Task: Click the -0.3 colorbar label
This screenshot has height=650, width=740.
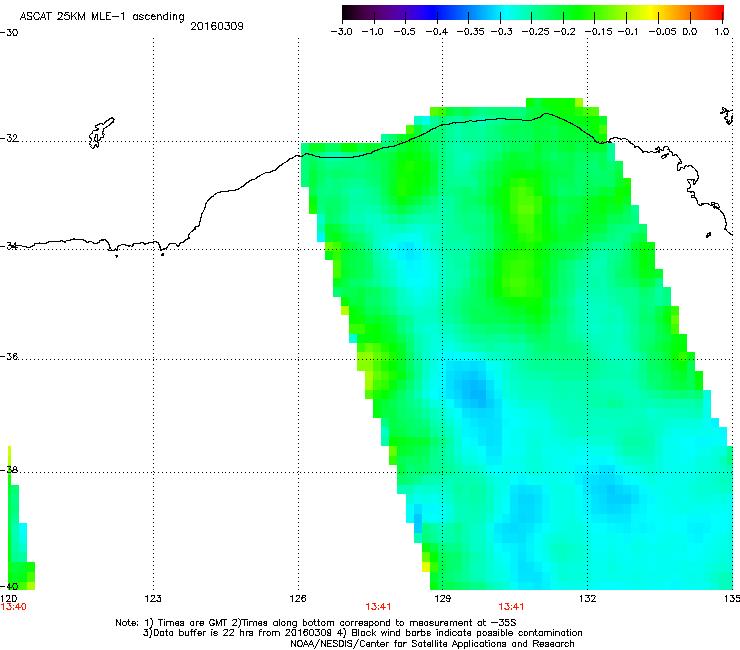Action: (501, 32)
